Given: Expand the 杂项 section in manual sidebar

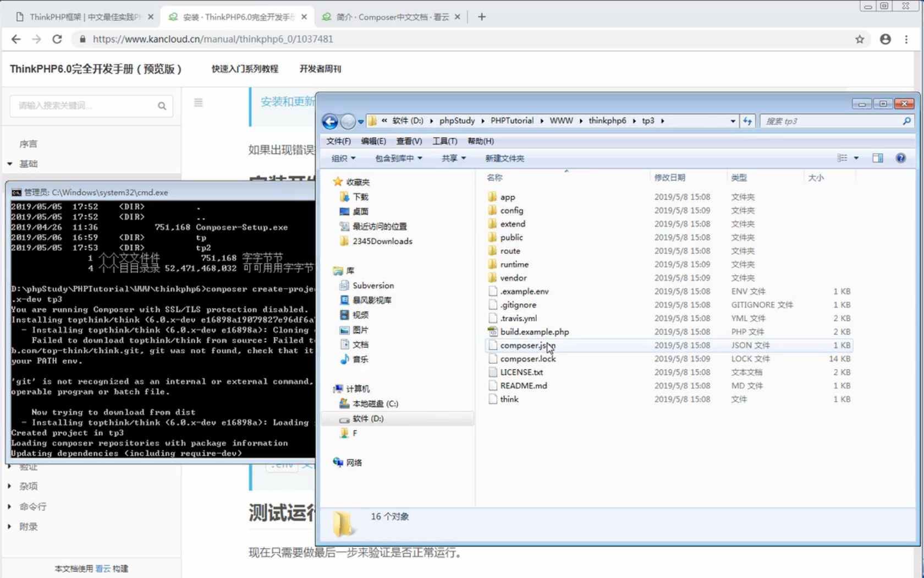Looking at the screenshot, I should click(9, 486).
